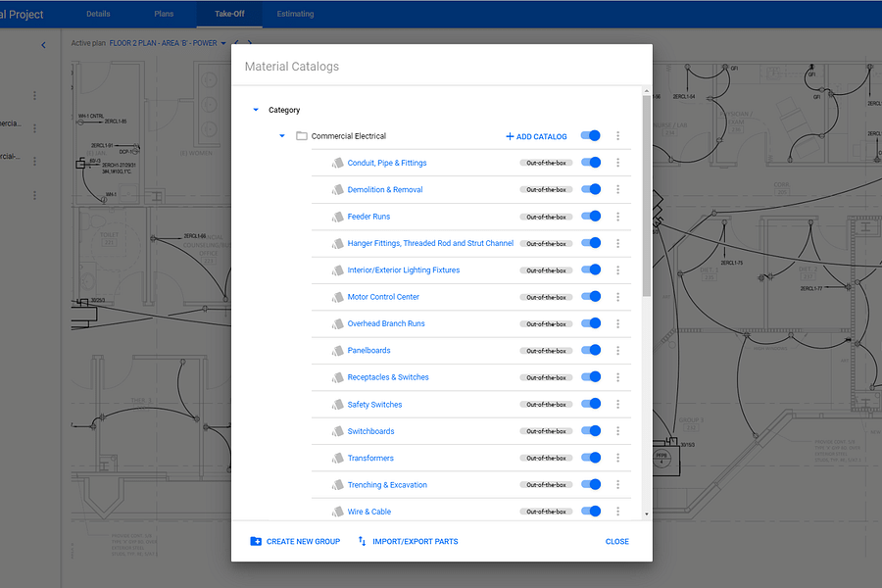Disable the Transformers catalog toggle
The height and width of the screenshot is (588, 882).
pos(591,457)
